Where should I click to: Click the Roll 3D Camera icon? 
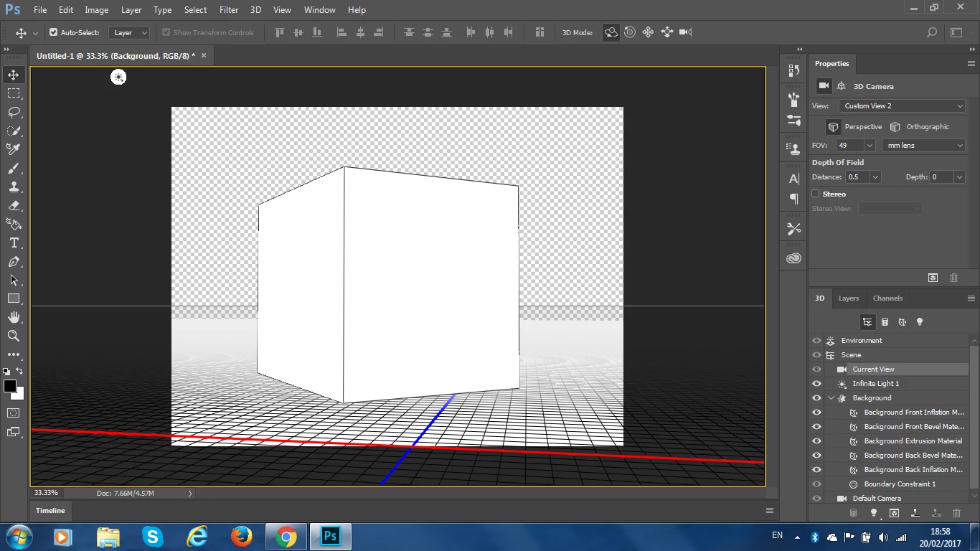click(630, 32)
